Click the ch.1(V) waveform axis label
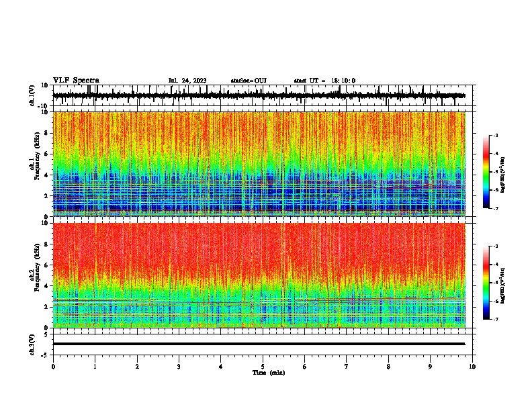Screen dimensions: 532x411 tap(32, 95)
